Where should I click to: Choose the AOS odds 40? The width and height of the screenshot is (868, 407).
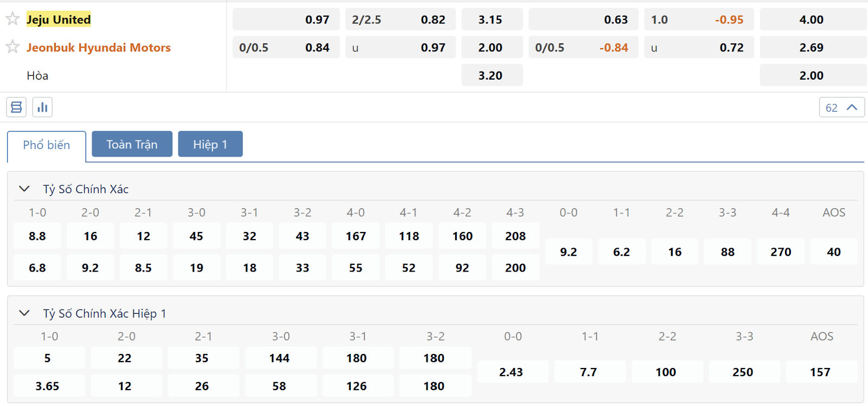coord(834,251)
